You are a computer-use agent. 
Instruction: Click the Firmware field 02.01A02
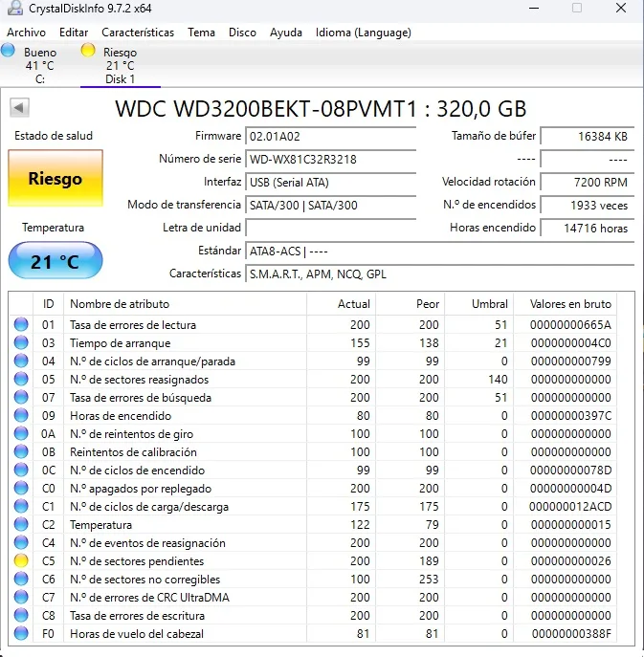[331, 136]
